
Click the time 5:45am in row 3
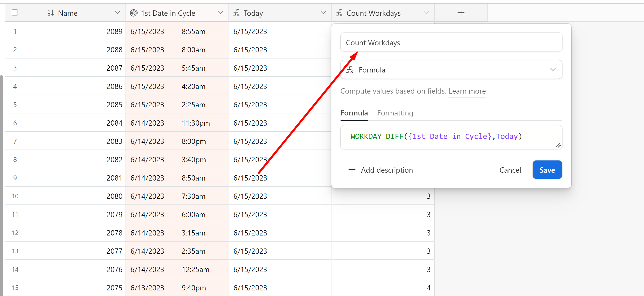pos(193,68)
